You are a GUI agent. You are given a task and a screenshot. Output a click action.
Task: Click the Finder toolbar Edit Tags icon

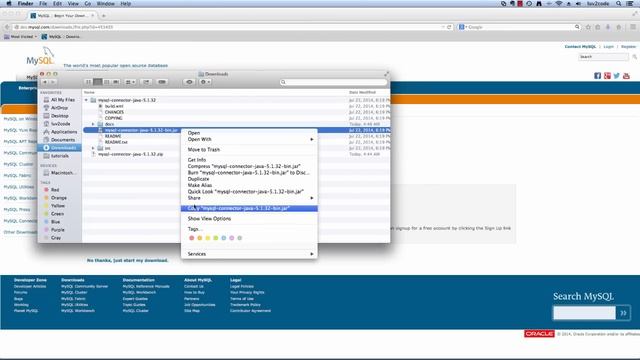click(x=162, y=82)
